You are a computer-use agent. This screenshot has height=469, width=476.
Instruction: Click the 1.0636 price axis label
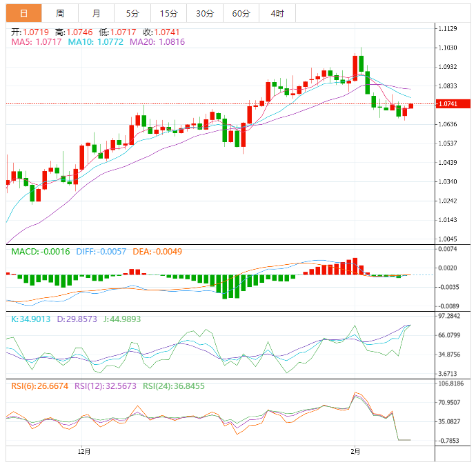448,124
